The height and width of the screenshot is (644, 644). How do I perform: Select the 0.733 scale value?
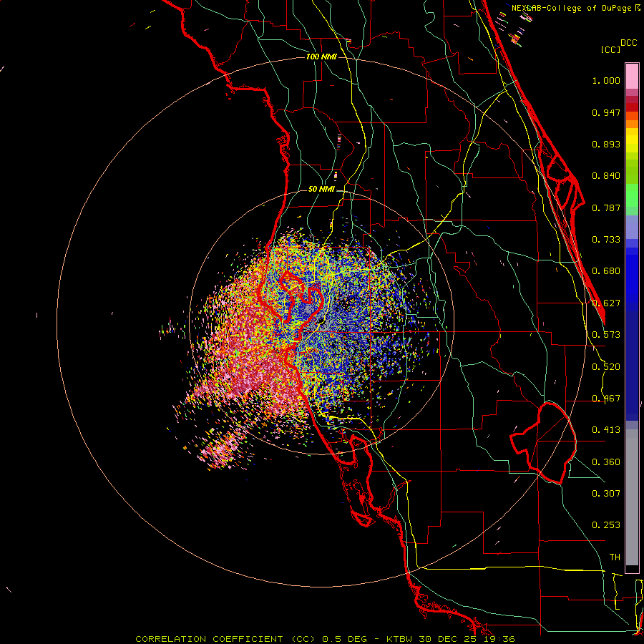tap(606, 240)
